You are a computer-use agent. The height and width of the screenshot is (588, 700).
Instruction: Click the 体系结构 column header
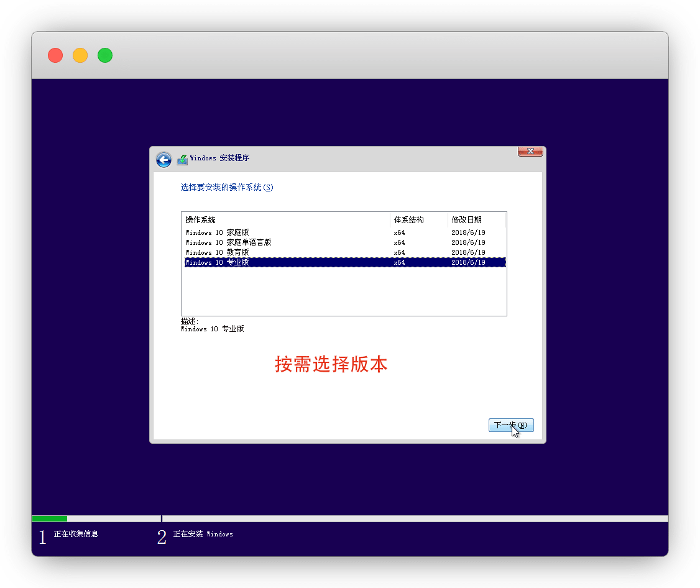[408, 219]
